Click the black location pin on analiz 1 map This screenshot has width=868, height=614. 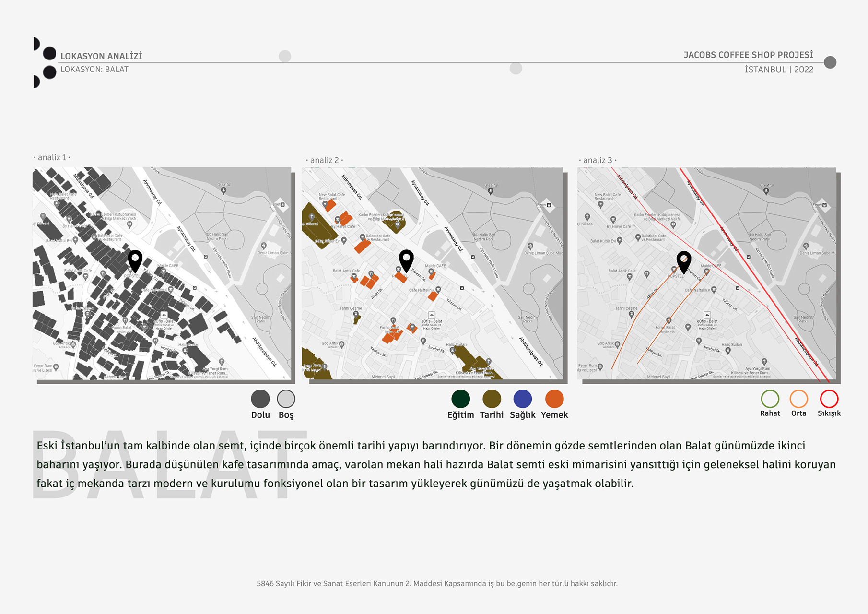pos(135,260)
